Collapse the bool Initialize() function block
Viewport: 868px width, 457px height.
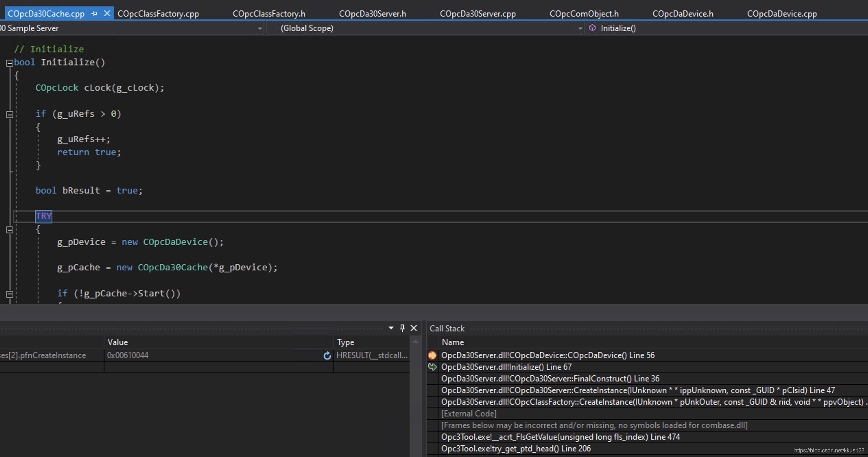10,63
